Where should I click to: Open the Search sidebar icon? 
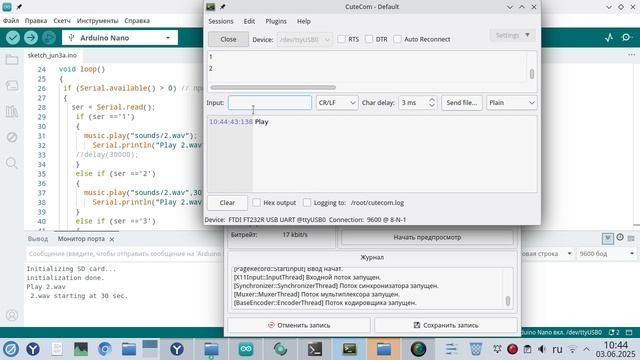click(x=12, y=163)
